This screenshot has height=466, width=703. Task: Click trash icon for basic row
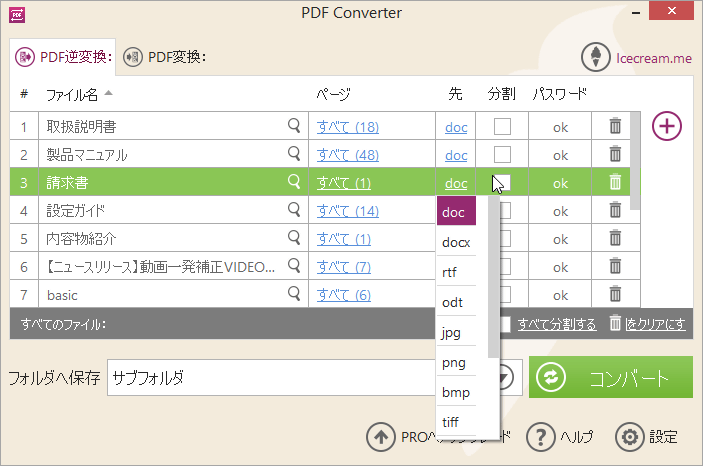(615, 294)
